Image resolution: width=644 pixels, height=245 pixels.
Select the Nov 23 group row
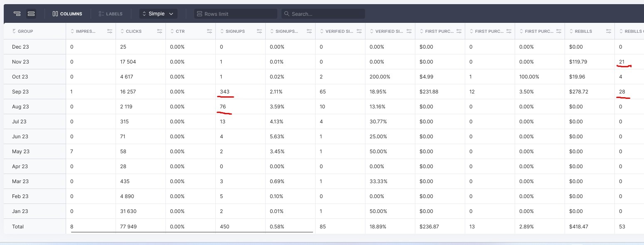[20, 62]
